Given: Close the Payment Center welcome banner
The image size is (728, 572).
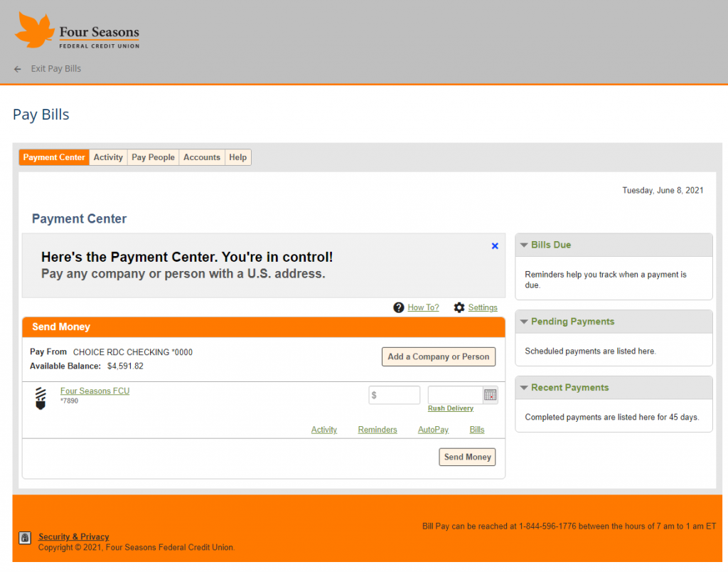Looking at the screenshot, I should pos(495,246).
